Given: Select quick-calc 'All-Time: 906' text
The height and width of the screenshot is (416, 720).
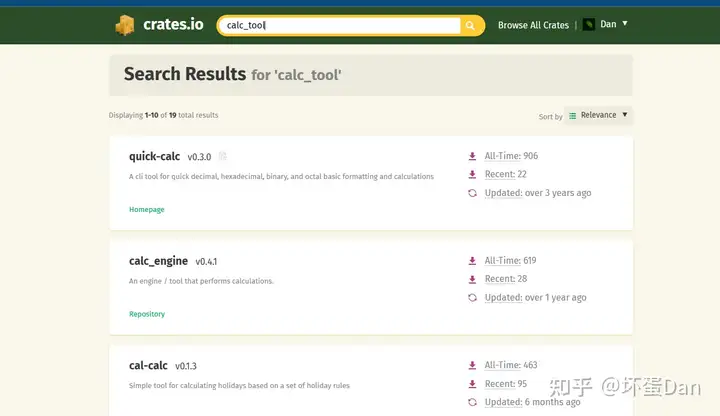Looking at the screenshot, I should 511,156.
